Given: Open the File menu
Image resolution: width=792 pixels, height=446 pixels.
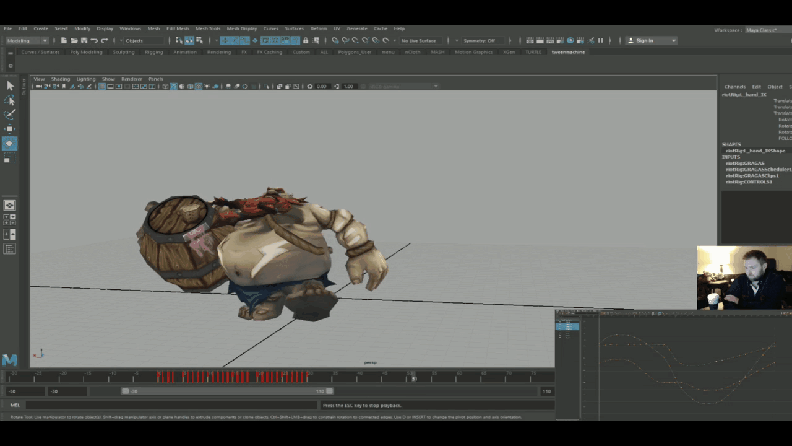Looking at the screenshot, I should point(8,29).
